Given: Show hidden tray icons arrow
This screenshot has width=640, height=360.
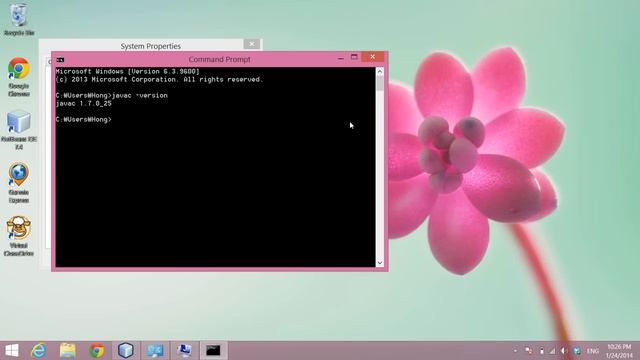Looking at the screenshot, I should point(515,351).
